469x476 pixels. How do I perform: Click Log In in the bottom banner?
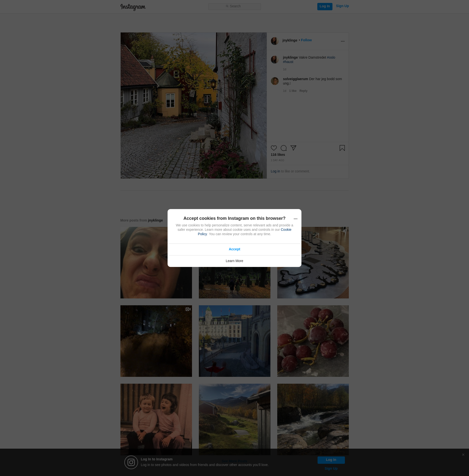point(331,460)
